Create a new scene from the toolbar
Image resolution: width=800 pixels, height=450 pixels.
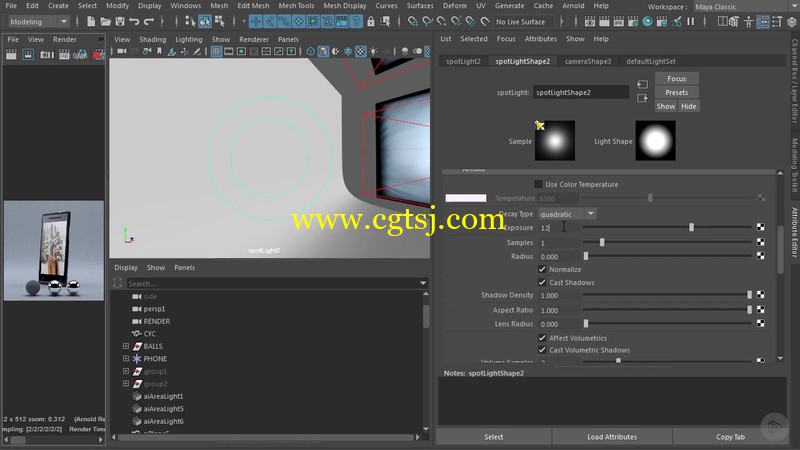[91, 22]
